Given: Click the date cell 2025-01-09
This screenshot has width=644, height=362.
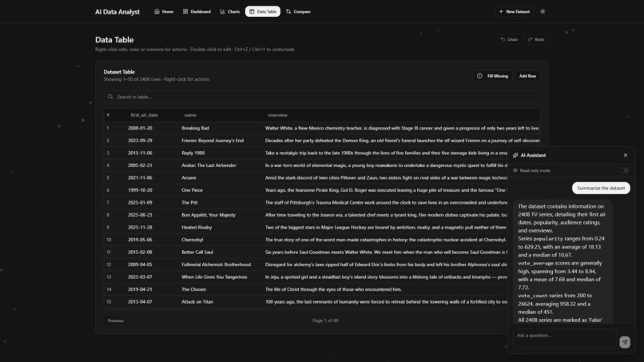Looking at the screenshot, I should click(140, 202).
